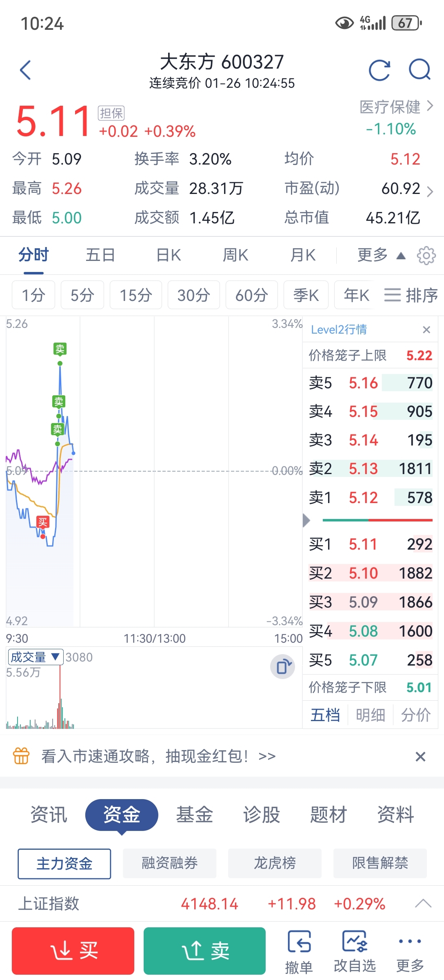Expand the 上证指数 index bar
This screenshot has height=980, width=444.
coord(423,904)
